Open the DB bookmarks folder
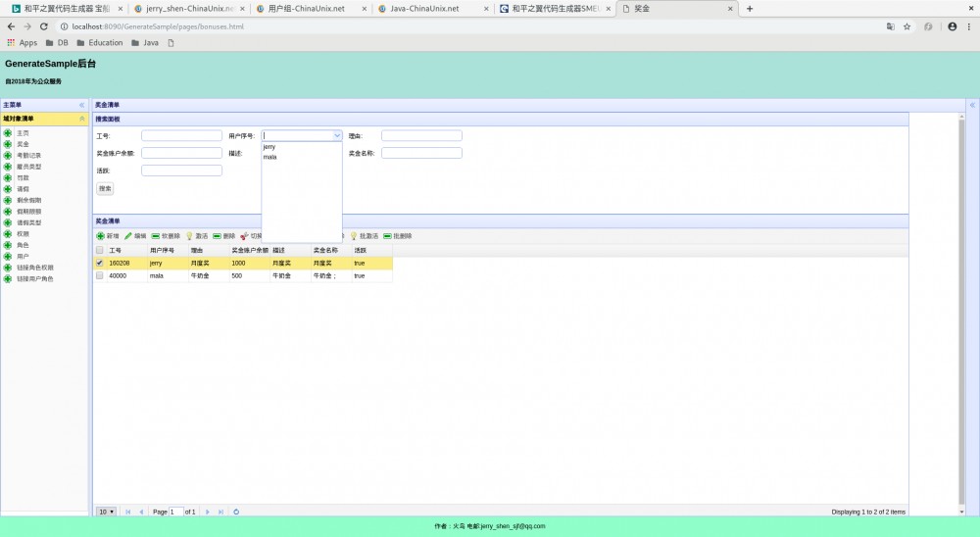The height and width of the screenshot is (537, 980). pyautogui.click(x=56, y=42)
